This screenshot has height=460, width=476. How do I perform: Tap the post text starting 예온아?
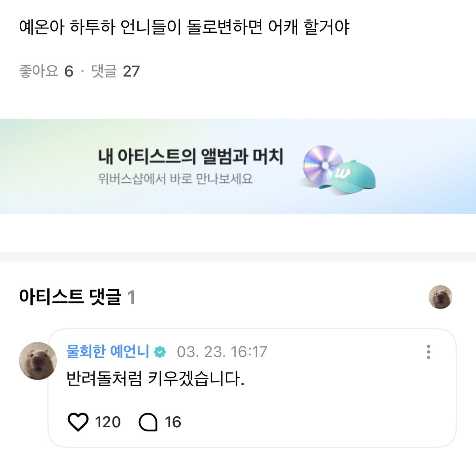[184, 27]
